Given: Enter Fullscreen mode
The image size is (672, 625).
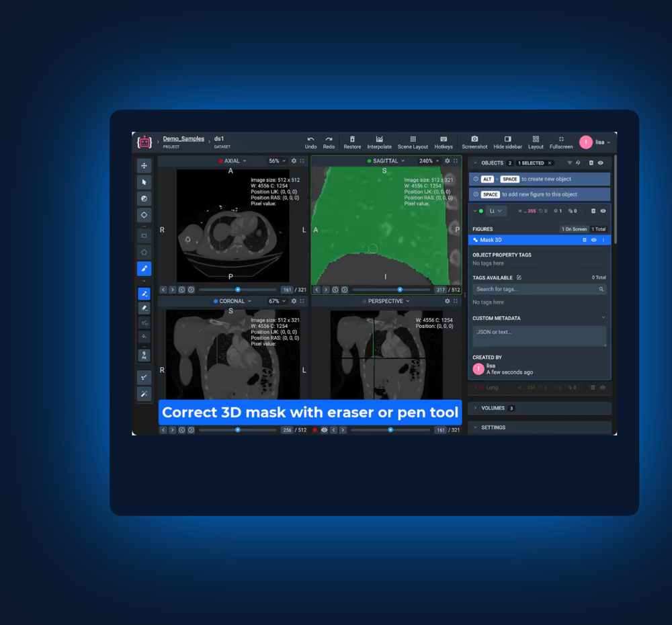Looking at the screenshot, I should click(x=561, y=142).
